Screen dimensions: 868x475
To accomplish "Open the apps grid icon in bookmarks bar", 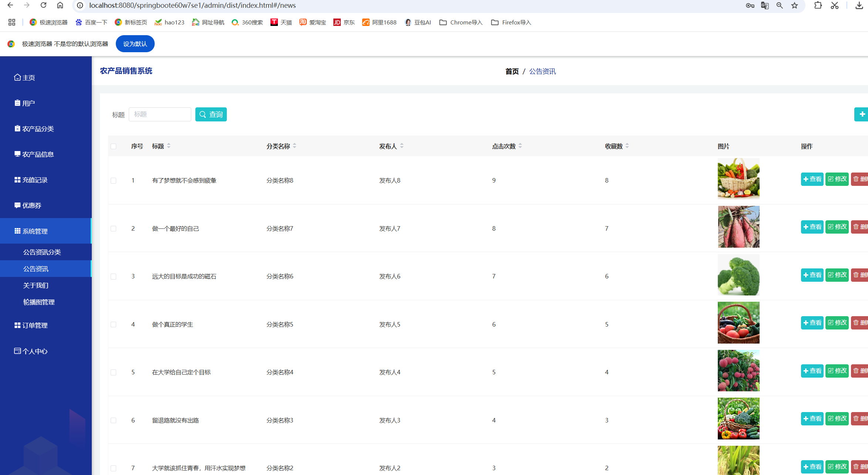I will [x=12, y=22].
